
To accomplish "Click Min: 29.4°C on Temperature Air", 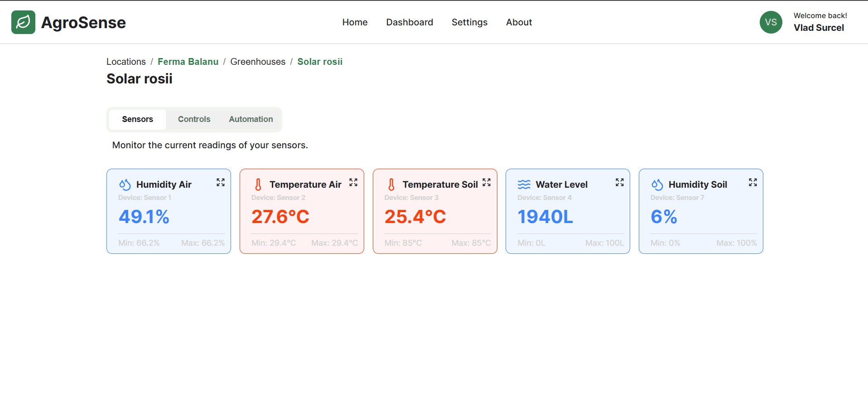I will coord(274,243).
